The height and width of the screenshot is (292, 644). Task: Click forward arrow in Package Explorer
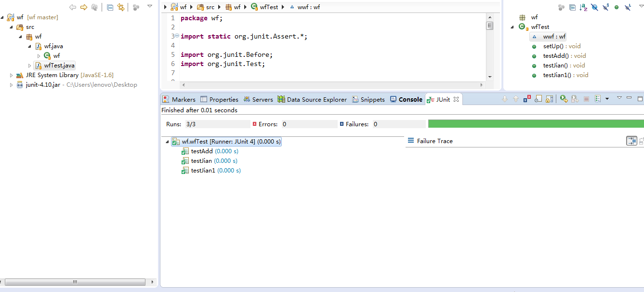click(x=83, y=7)
